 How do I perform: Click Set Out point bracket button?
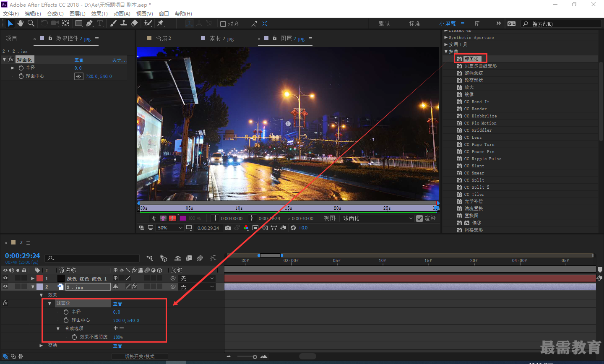coord(252,218)
